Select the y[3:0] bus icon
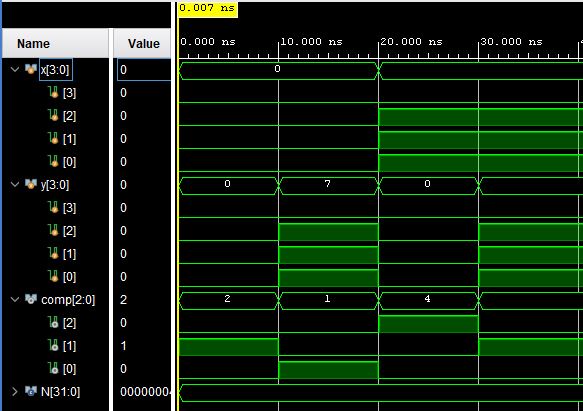 point(31,184)
